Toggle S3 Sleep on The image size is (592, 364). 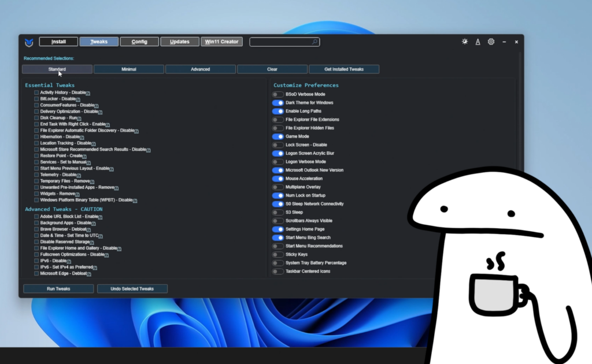pyautogui.click(x=277, y=213)
